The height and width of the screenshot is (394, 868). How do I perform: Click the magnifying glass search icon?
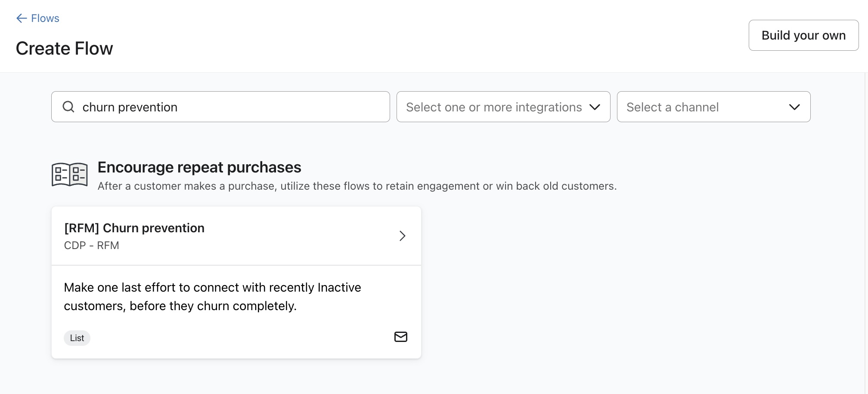point(68,107)
